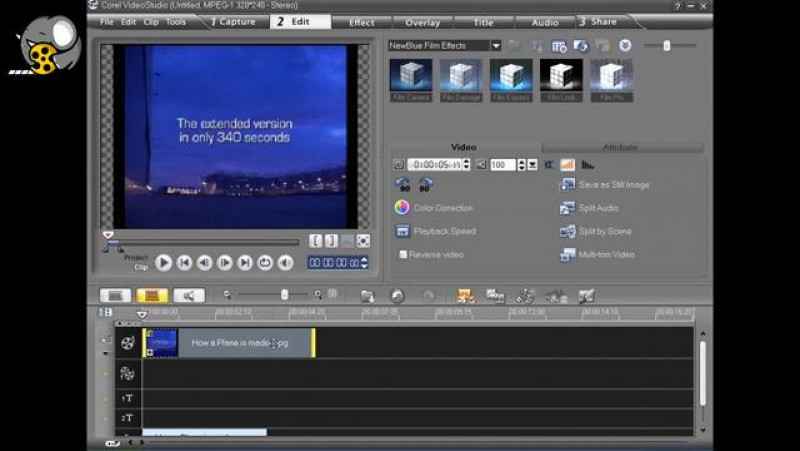Open Color Correction options
The image size is (800, 451).
[434, 208]
